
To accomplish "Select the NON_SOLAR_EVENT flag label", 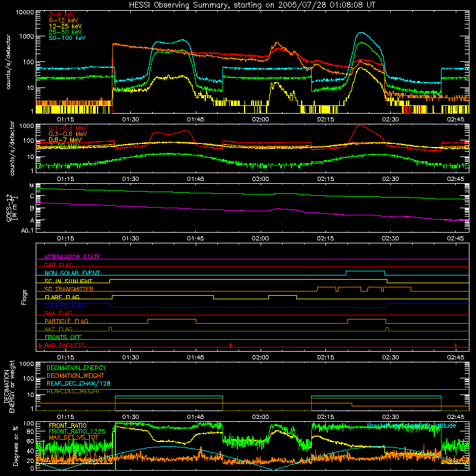I will point(72,273).
